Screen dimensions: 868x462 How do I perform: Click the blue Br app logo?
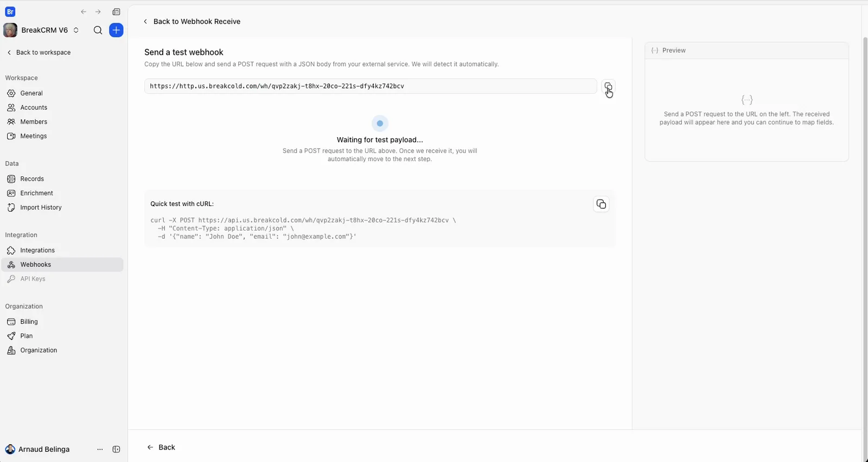(x=10, y=11)
